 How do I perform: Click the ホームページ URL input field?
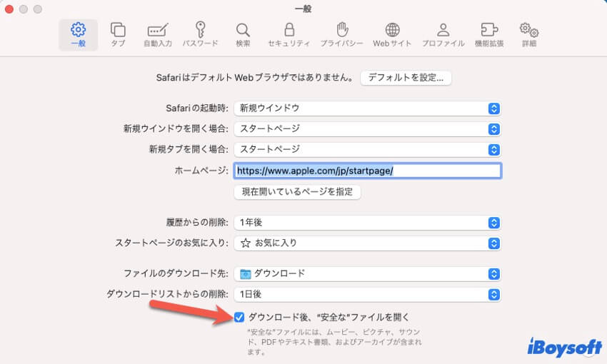(x=367, y=171)
